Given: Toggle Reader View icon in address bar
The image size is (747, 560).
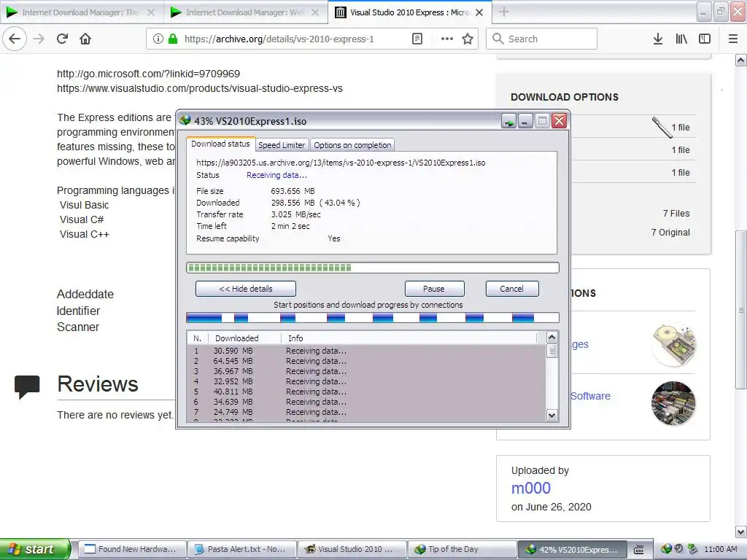Looking at the screenshot, I should (417, 39).
